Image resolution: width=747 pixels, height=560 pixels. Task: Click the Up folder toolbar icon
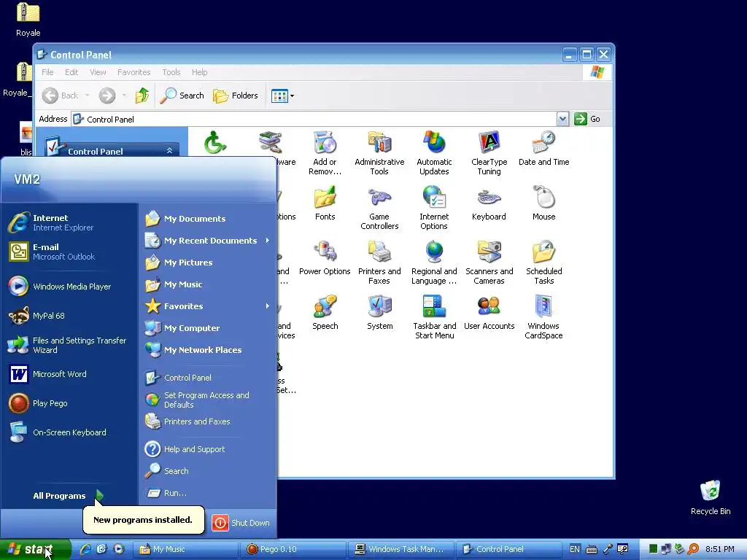pos(142,96)
